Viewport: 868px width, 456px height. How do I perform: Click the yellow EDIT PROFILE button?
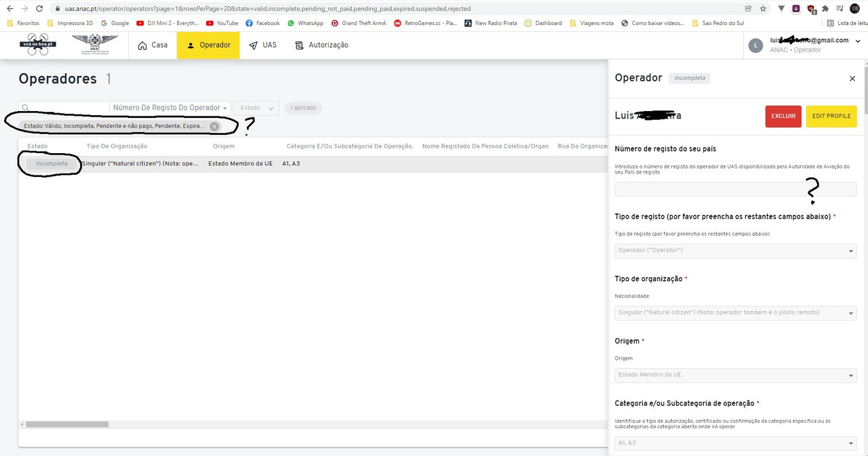click(x=831, y=116)
